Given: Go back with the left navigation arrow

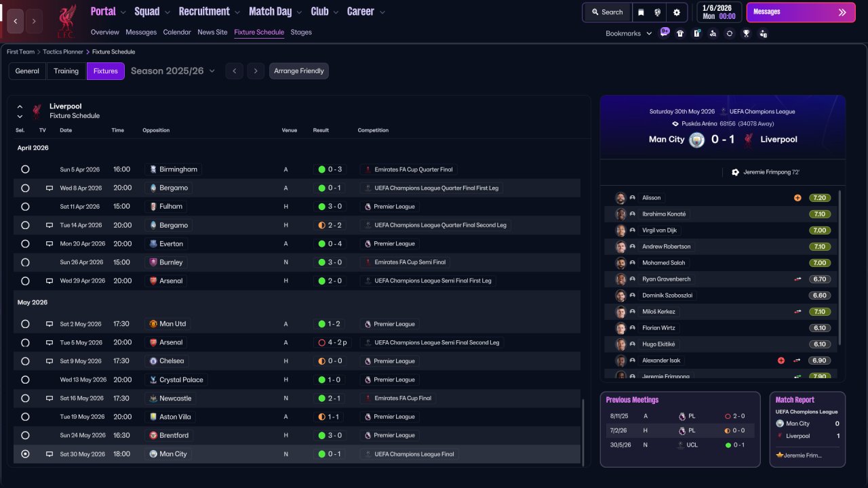Looking at the screenshot, I should [x=16, y=21].
